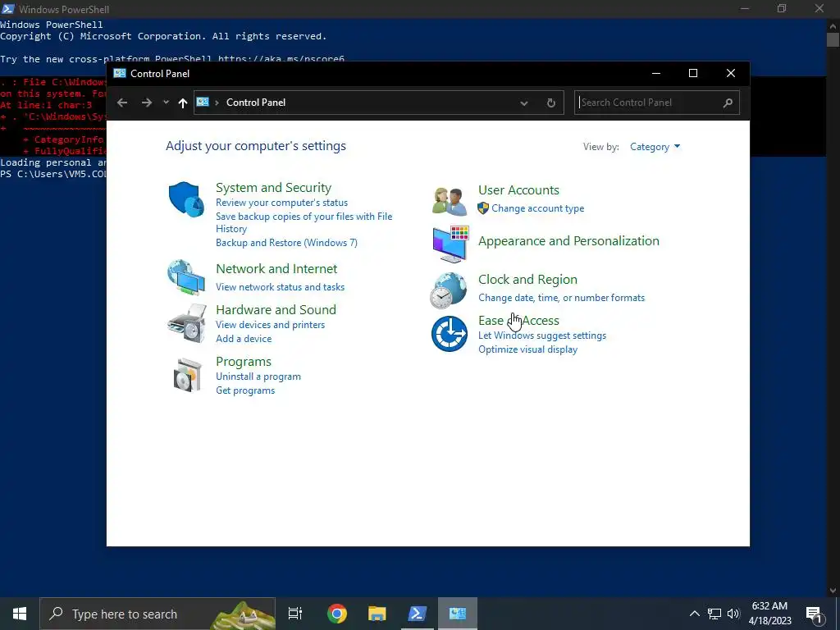Open Save backup copies with File History
840x630 pixels.
click(x=304, y=222)
